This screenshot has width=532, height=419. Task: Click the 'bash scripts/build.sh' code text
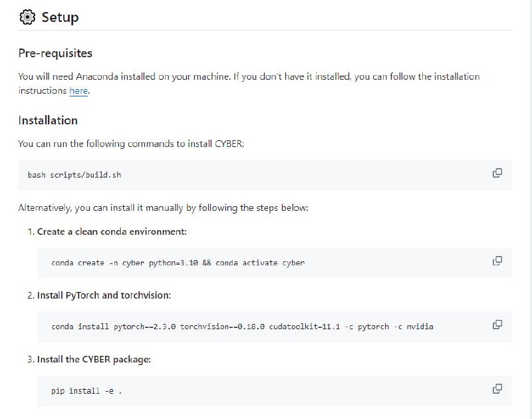click(x=74, y=175)
